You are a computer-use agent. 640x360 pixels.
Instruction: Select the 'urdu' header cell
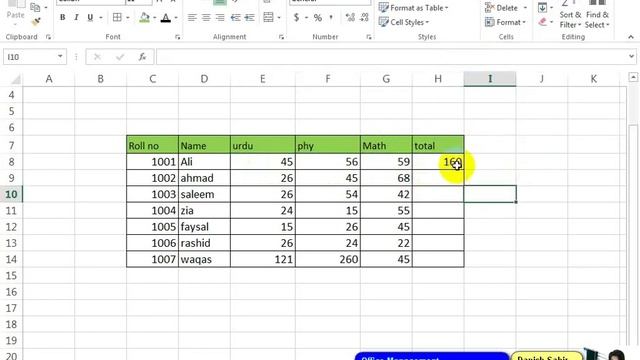tap(262, 145)
